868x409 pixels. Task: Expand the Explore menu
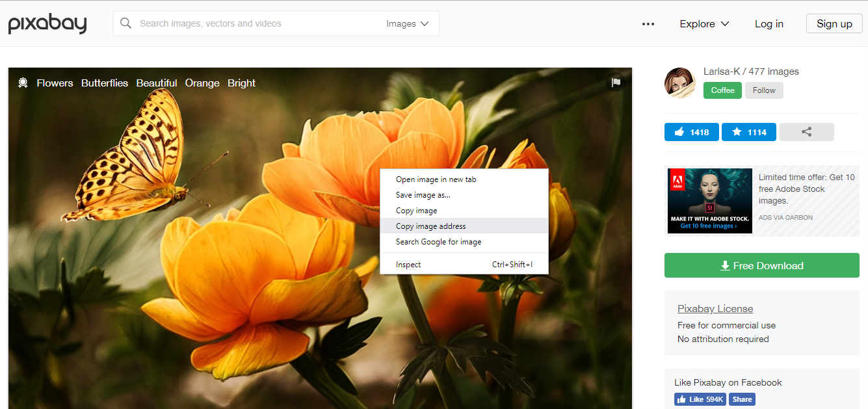[x=704, y=24]
